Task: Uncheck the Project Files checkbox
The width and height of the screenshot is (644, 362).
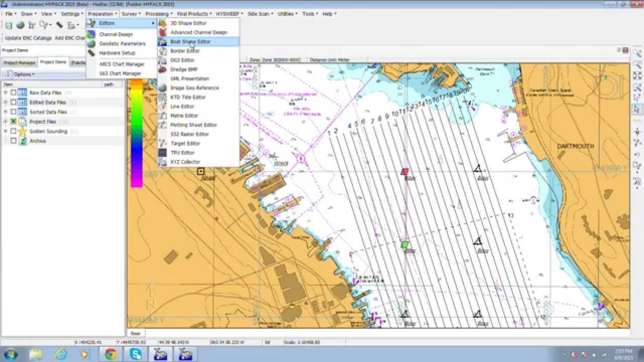Action: 14,122
